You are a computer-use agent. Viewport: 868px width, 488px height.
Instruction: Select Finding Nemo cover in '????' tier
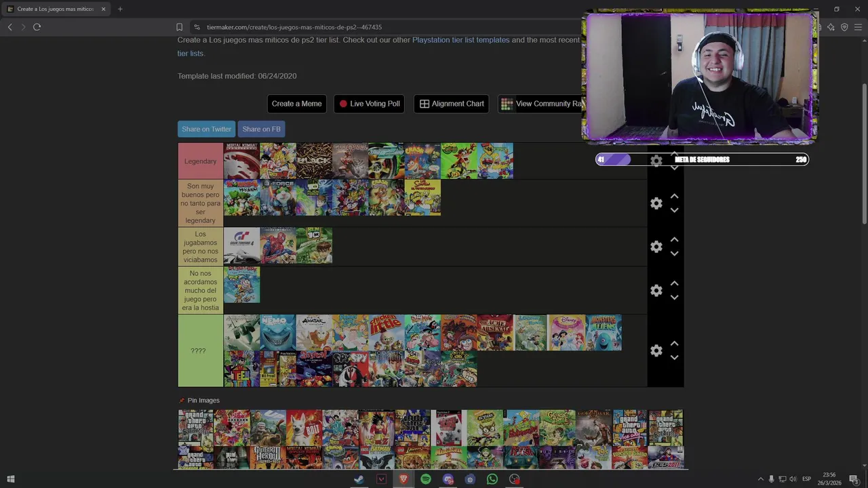point(278,333)
